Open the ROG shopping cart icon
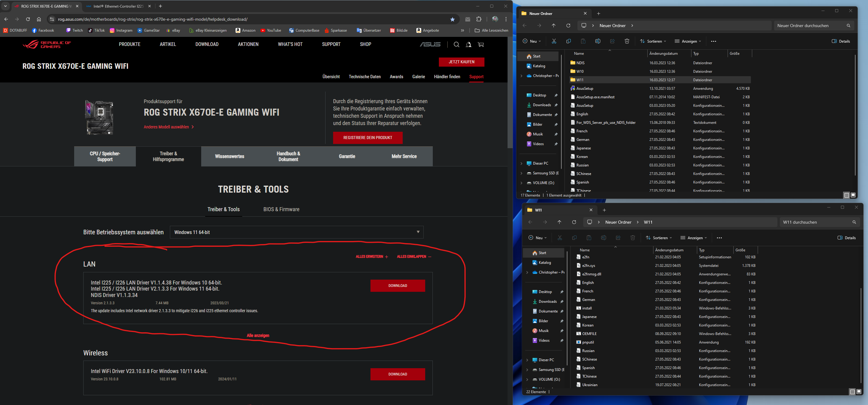868x405 pixels. click(481, 44)
